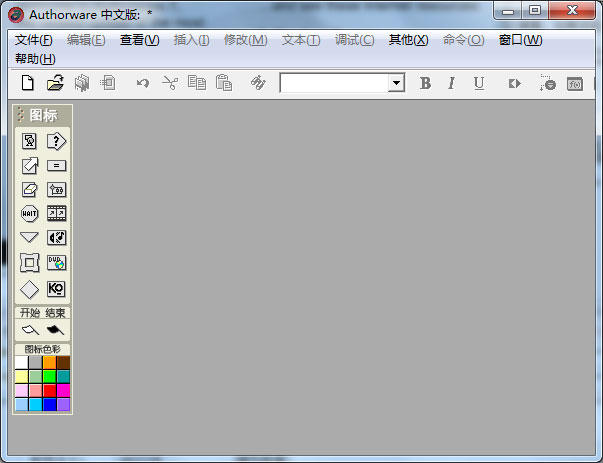603x463 pixels.
Task: Open the 编辑(E) menu
Action: coord(86,40)
